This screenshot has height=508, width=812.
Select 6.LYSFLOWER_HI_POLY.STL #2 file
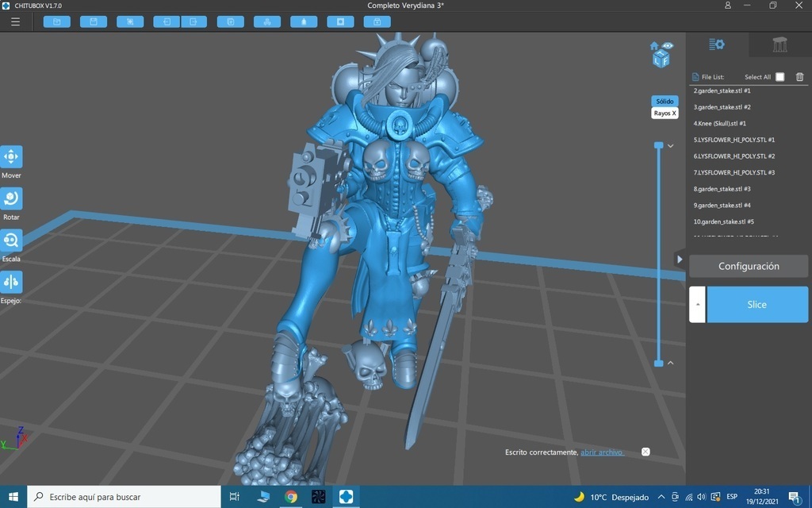(734, 156)
